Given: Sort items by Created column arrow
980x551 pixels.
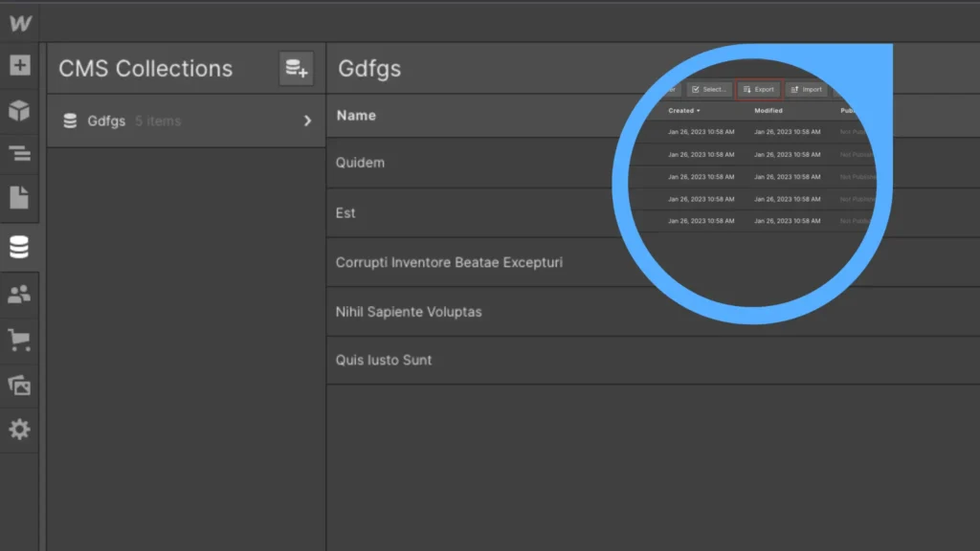Looking at the screenshot, I should 698,111.
